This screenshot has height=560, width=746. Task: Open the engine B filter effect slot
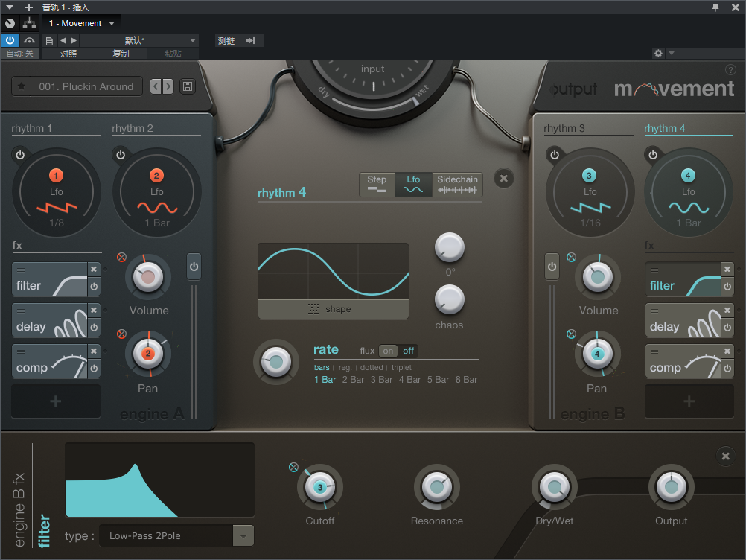[x=683, y=279]
